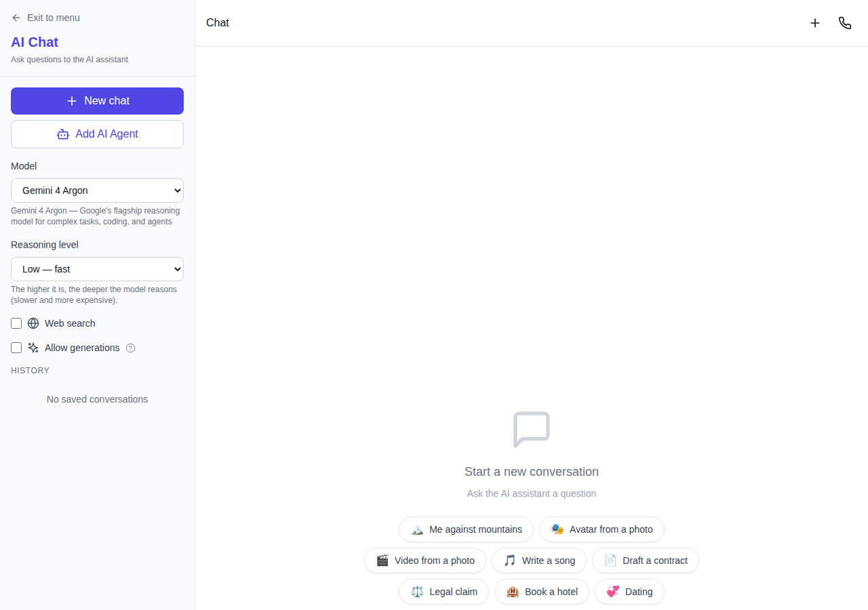
Task: Click the robot icon on Add AI Agent
Action: click(63, 134)
